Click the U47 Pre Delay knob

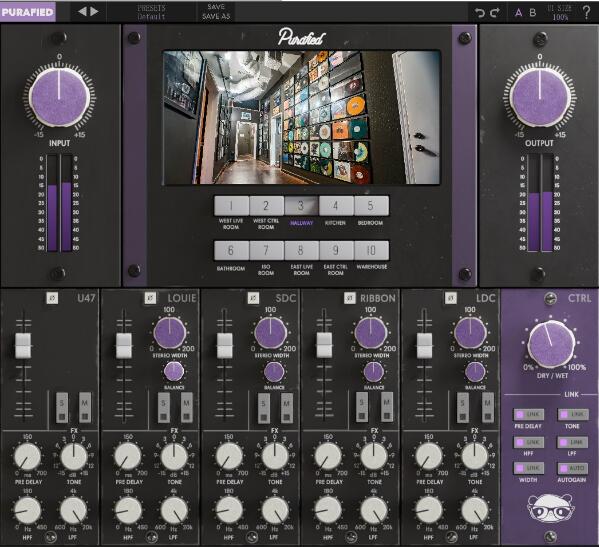pyautogui.click(x=28, y=457)
